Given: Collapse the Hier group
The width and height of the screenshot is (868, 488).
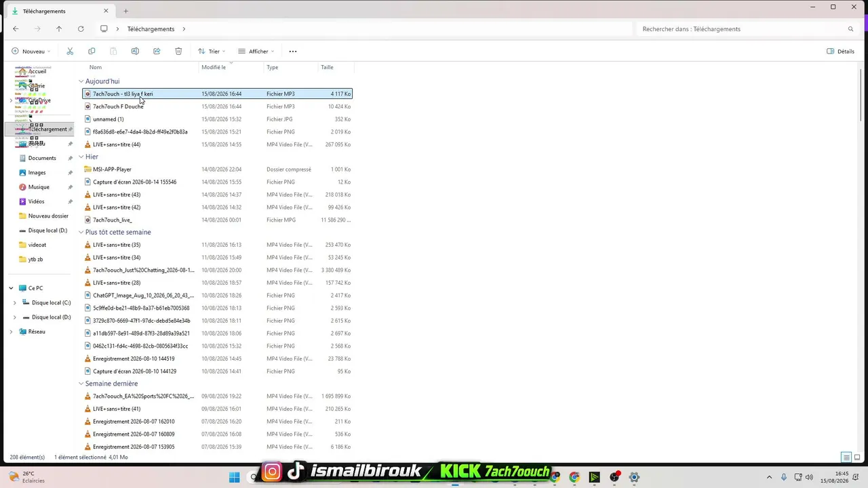Looking at the screenshot, I should tap(81, 157).
